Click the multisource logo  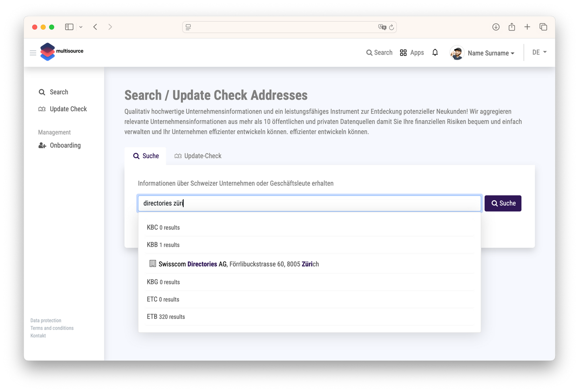point(62,52)
